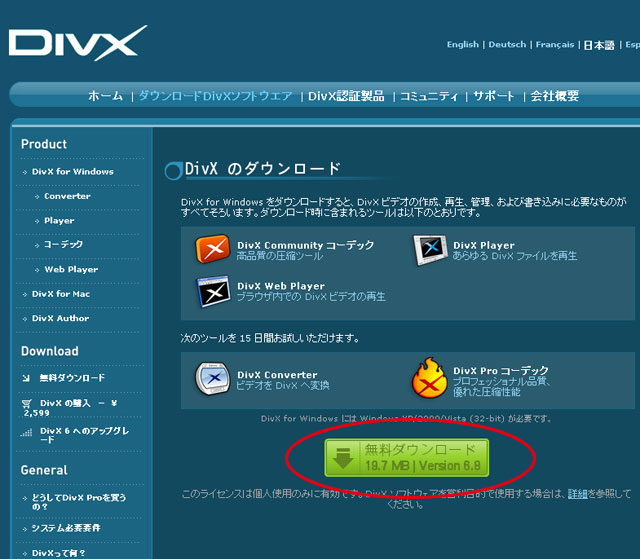Open DivX for Windows in sidebar
640x559 pixels.
click(73, 172)
